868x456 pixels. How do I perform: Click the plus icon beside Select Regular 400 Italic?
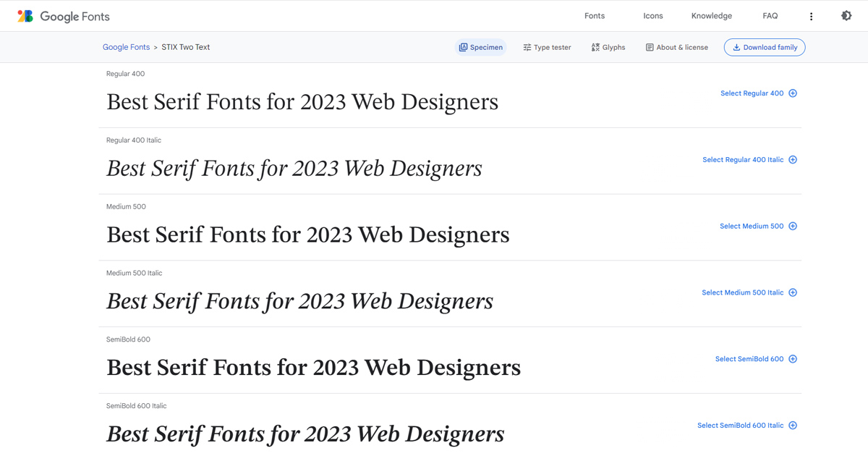793,159
